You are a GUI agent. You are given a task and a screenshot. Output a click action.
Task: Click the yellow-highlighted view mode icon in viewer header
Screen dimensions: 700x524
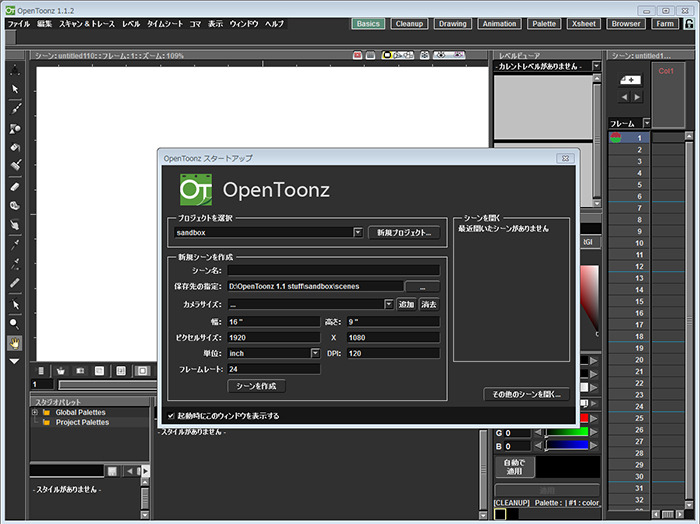click(x=387, y=55)
